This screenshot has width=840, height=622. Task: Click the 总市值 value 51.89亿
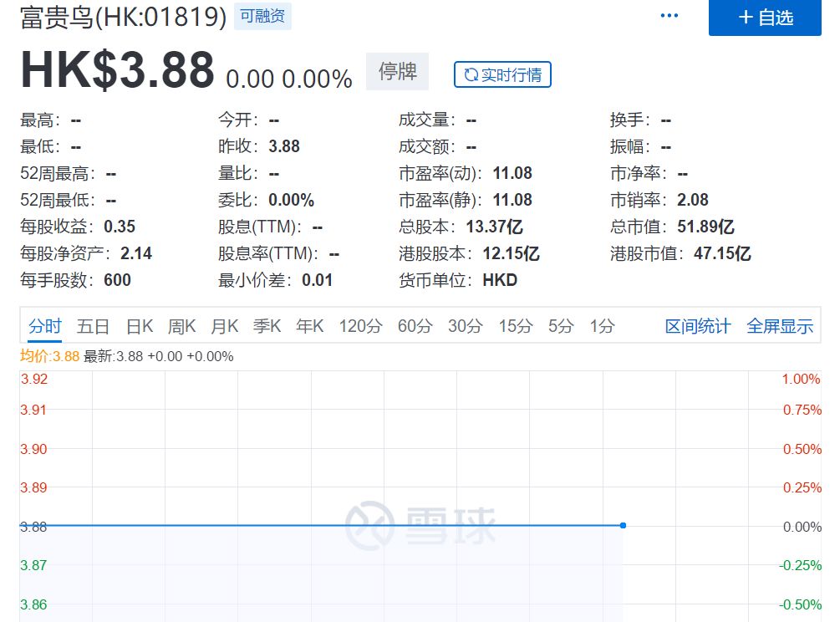705,227
